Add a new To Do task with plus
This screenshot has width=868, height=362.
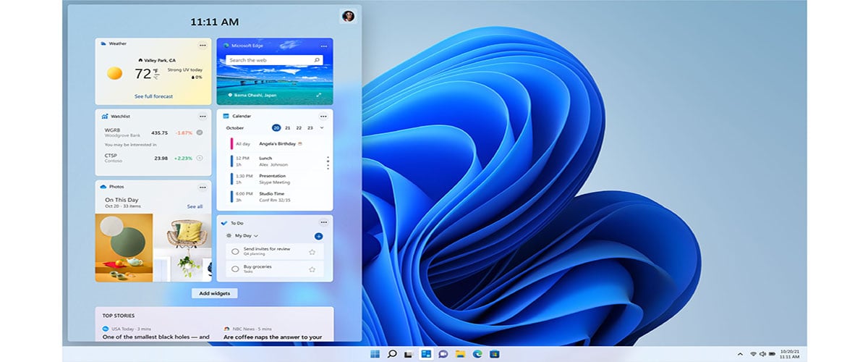(319, 236)
